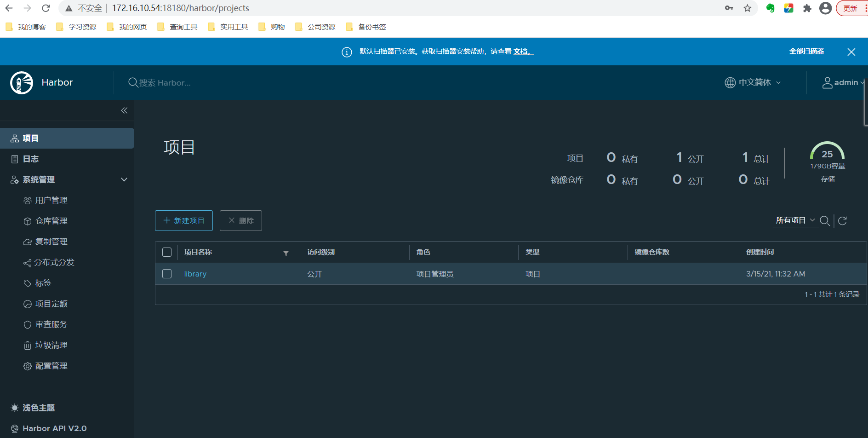
Task: Click the 项目管理员 role cell
Action: click(x=435, y=274)
